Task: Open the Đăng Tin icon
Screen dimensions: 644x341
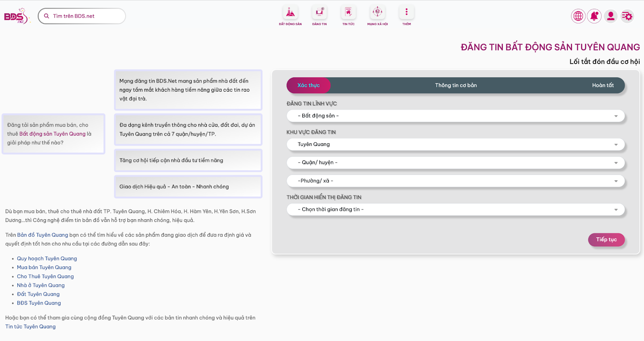Action: [320, 12]
